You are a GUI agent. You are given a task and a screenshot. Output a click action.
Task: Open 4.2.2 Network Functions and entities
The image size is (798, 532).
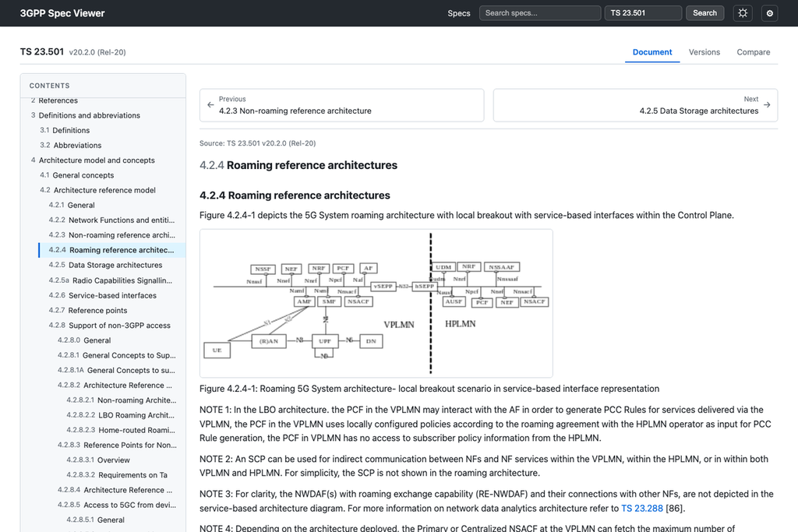[x=111, y=220]
